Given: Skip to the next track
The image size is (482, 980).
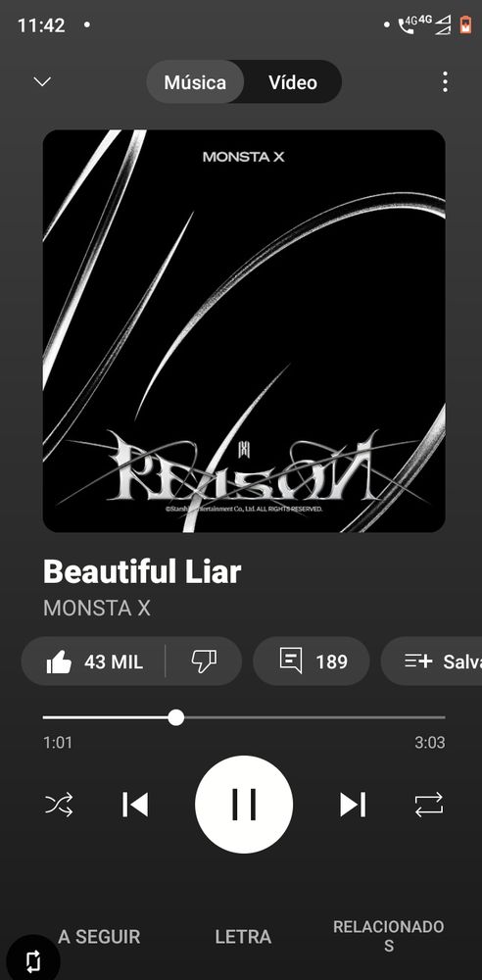Looking at the screenshot, I should click(352, 805).
